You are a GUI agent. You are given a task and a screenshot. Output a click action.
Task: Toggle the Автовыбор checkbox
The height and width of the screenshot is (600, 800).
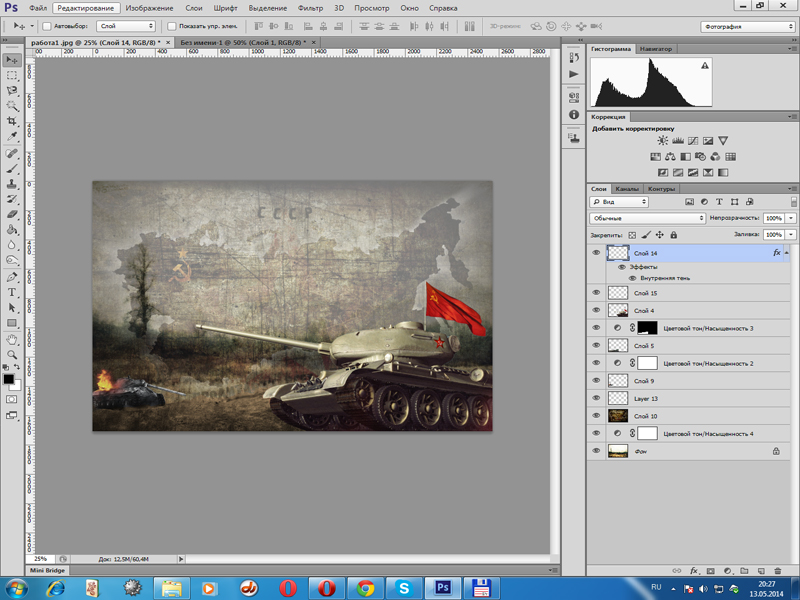coord(47,26)
